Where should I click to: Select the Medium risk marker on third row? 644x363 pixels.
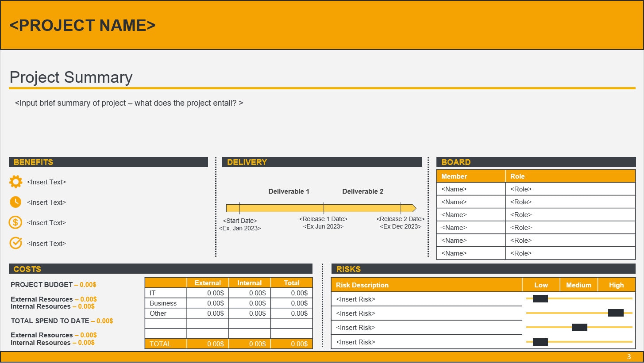(580, 328)
